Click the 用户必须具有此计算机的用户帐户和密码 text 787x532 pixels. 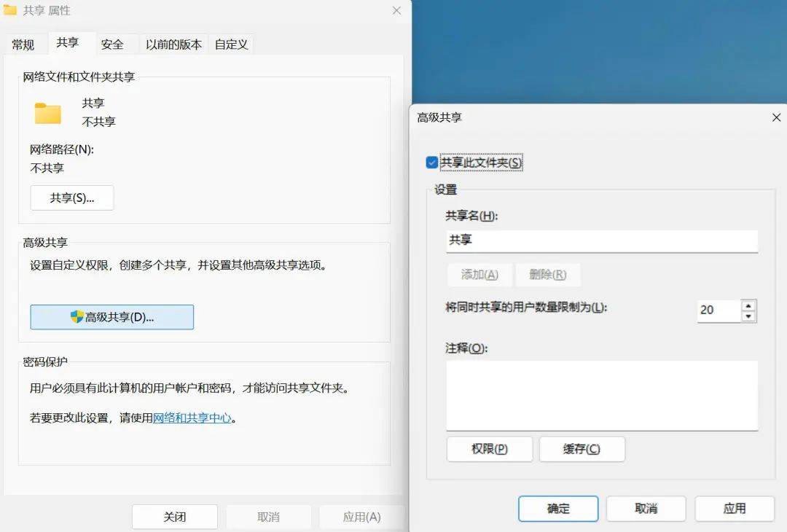coord(189,388)
